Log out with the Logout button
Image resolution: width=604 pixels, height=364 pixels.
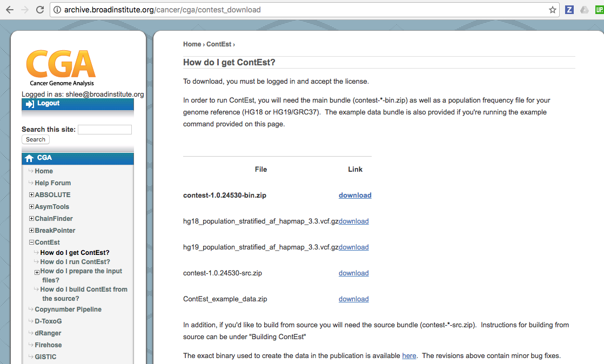tap(78, 104)
